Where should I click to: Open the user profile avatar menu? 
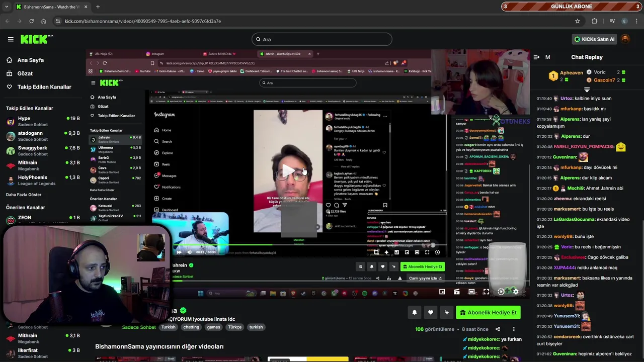625,39
